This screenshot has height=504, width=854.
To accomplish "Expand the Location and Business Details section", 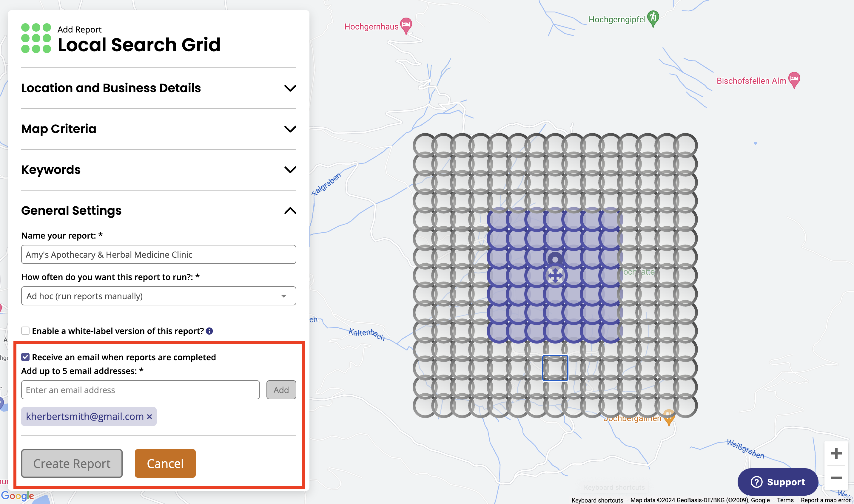I will (290, 88).
